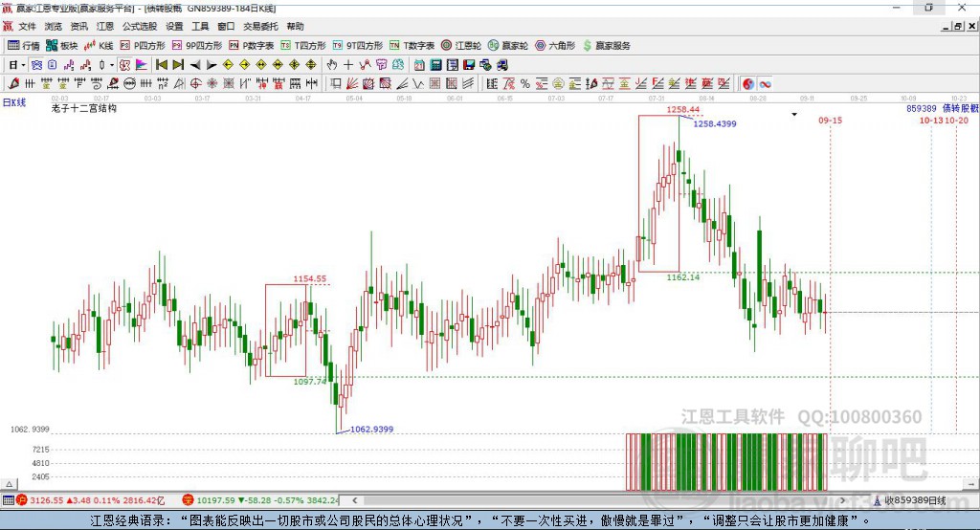Click the 10-13 date marker label
Screen dimensions: 980x530
931,120
